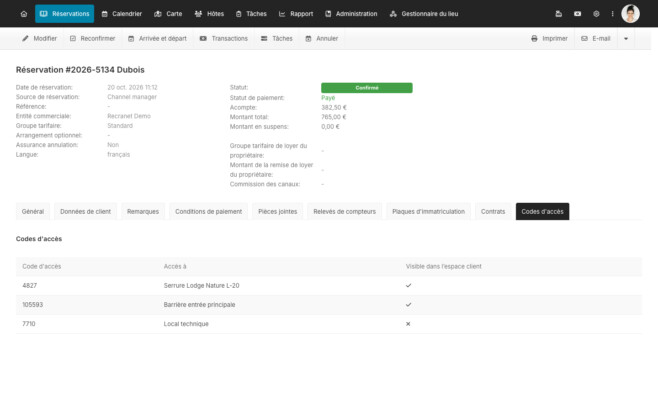Open settings gear icon
658x411 pixels.
point(596,14)
